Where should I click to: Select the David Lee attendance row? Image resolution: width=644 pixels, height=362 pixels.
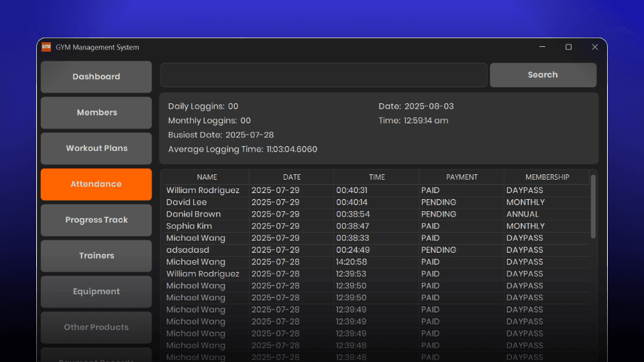(376, 202)
